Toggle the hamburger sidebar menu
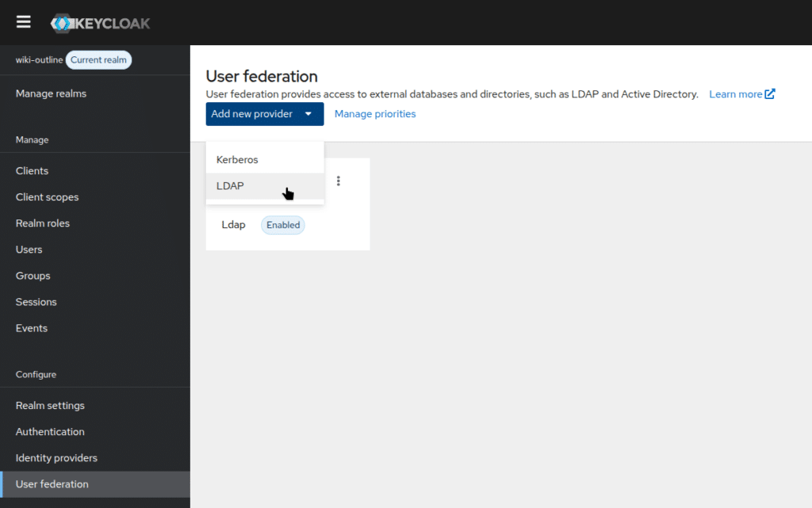 (24, 22)
